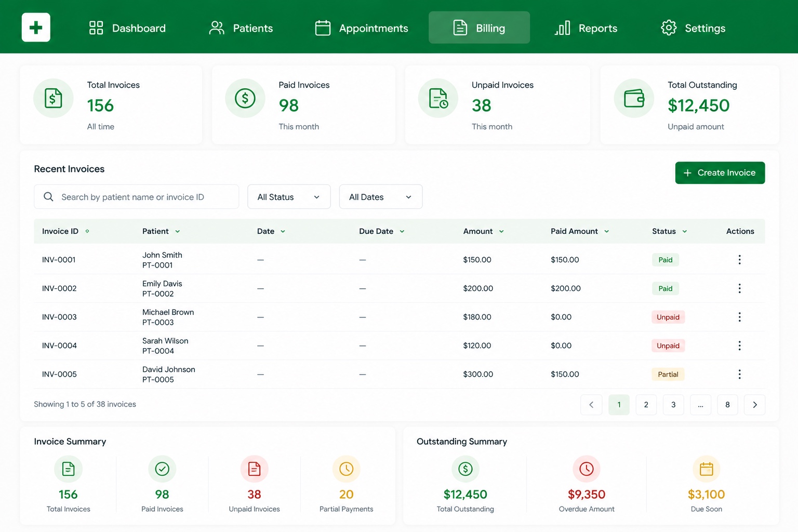Open the Appointments tab
798x532 pixels.
tap(362, 28)
